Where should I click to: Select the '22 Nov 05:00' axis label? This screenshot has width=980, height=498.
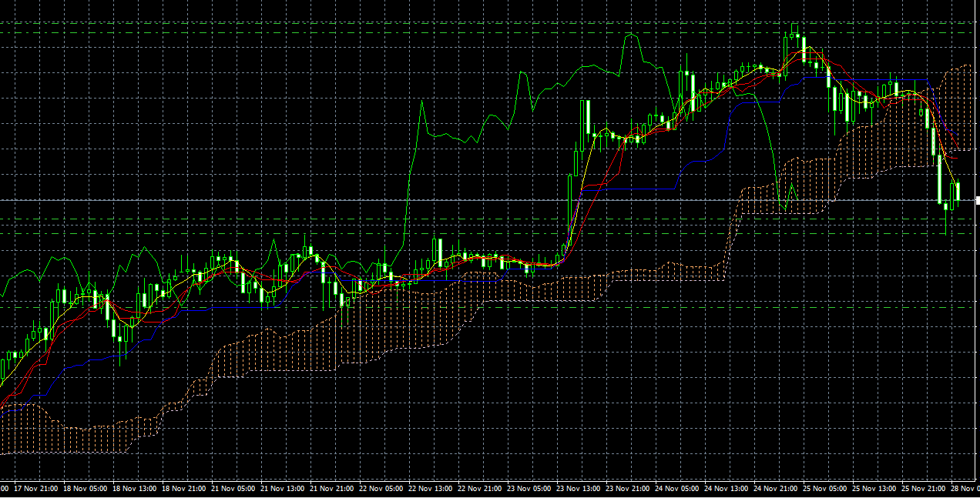pyautogui.click(x=381, y=488)
